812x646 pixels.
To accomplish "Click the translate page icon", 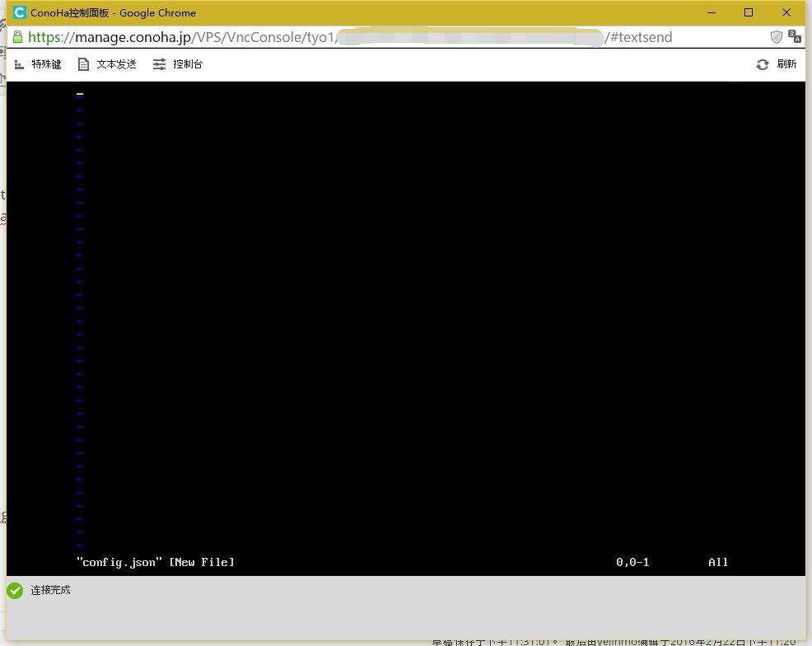I will click(x=794, y=36).
